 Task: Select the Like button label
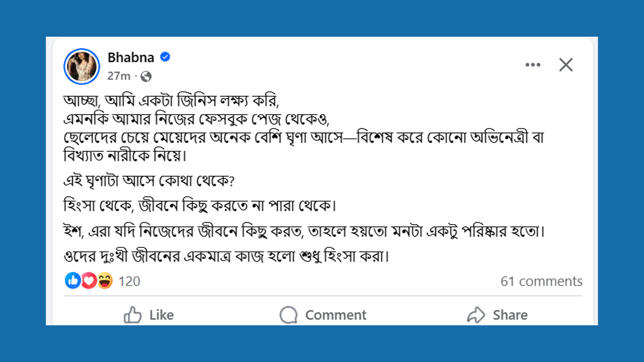(162, 315)
